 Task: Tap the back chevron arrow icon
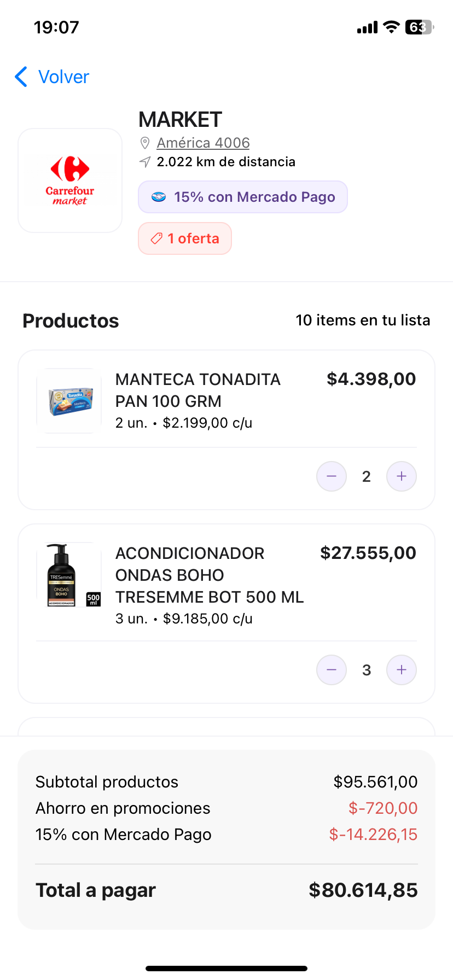pos(21,77)
